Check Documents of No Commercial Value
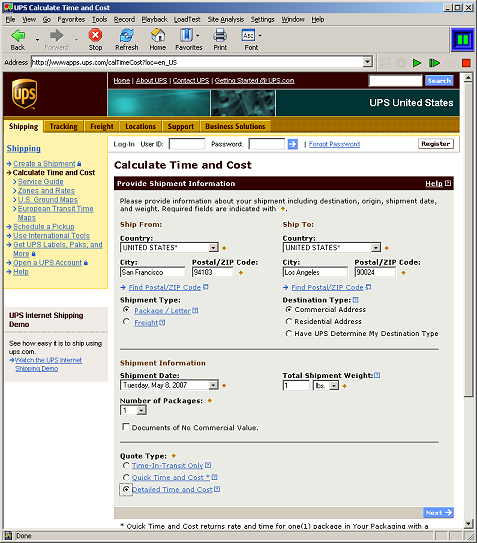The image size is (477, 543). tap(126, 427)
